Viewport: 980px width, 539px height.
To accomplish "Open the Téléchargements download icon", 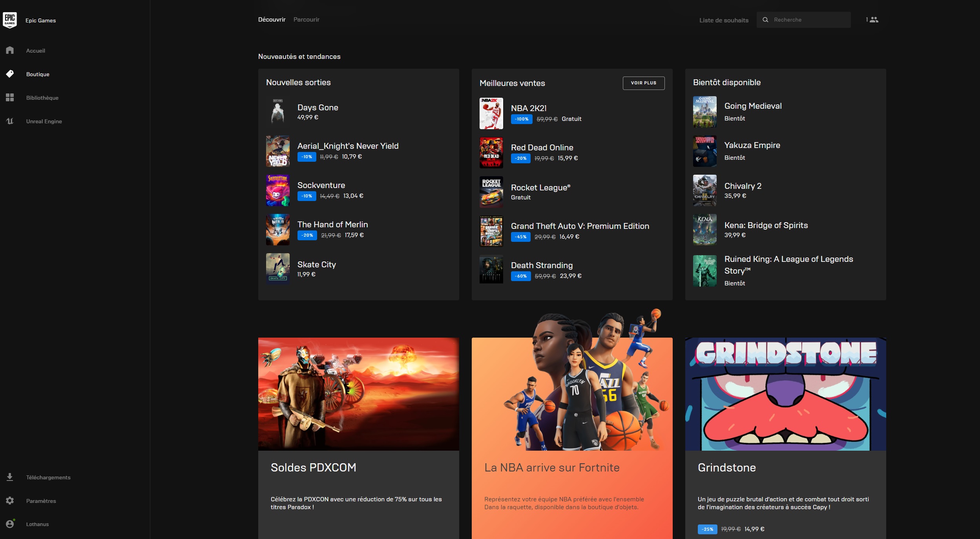I will (x=10, y=477).
